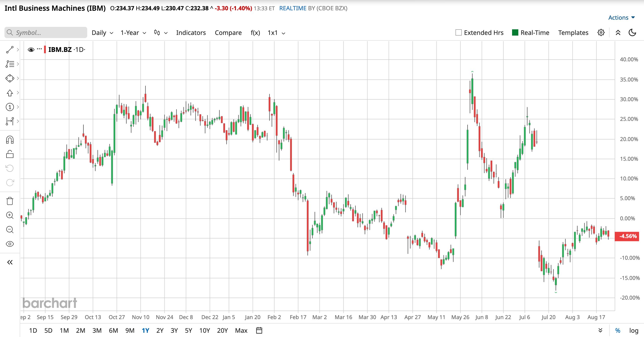Zoom in on the chart
Screen dimensions: 644x337
[10, 215]
